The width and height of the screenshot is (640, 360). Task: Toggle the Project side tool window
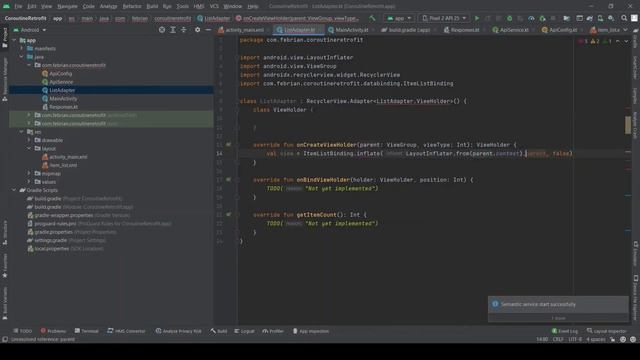coord(5,38)
